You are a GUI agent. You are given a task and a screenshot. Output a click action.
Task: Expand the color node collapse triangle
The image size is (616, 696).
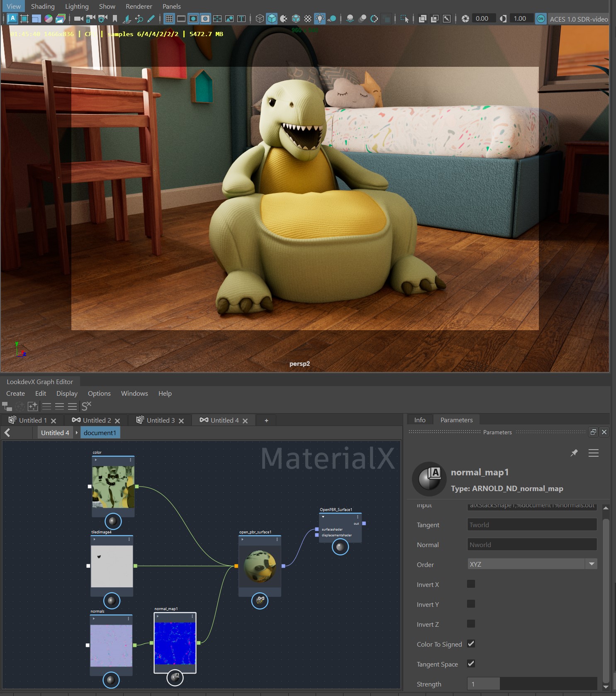(x=96, y=460)
